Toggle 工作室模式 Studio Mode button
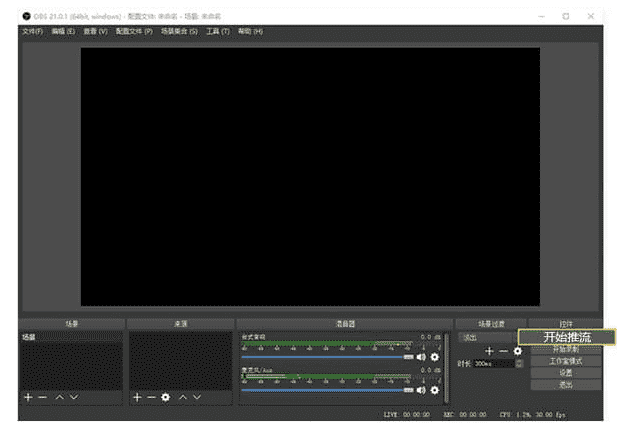This screenshot has width=621, height=427. [566, 361]
